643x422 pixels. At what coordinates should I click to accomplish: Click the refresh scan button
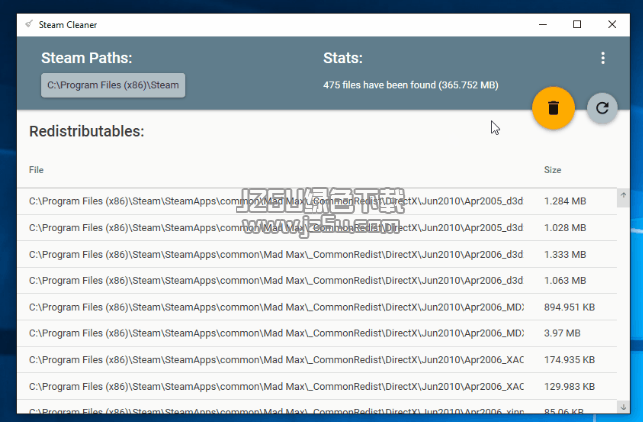pyautogui.click(x=602, y=108)
